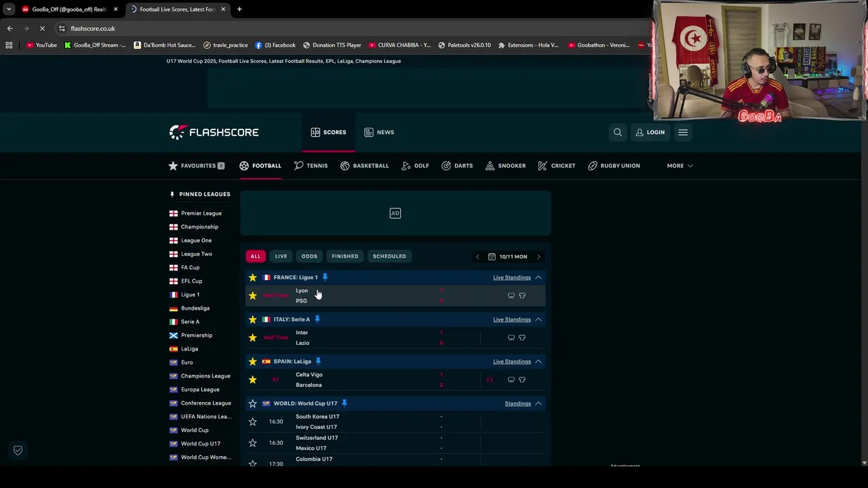
Task: Open the MORE sports dropdown
Action: click(x=679, y=165)
